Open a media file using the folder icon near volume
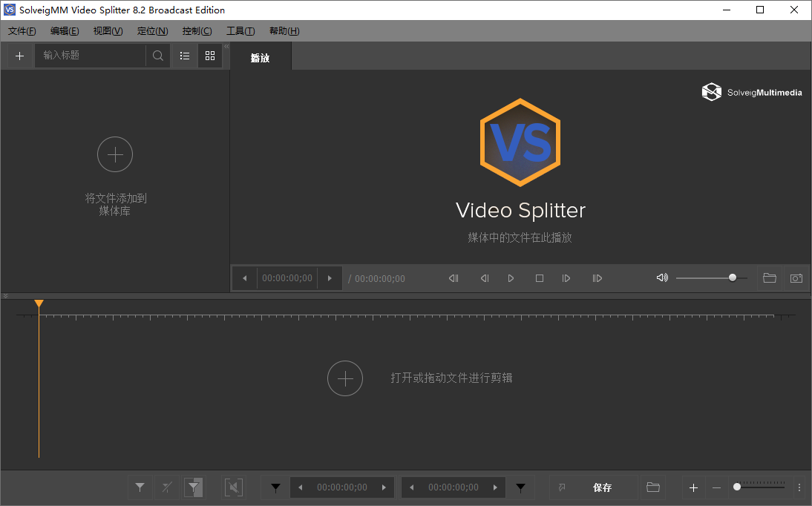The height and width of the screenshot is (506, 812). [x=770, y=278]
